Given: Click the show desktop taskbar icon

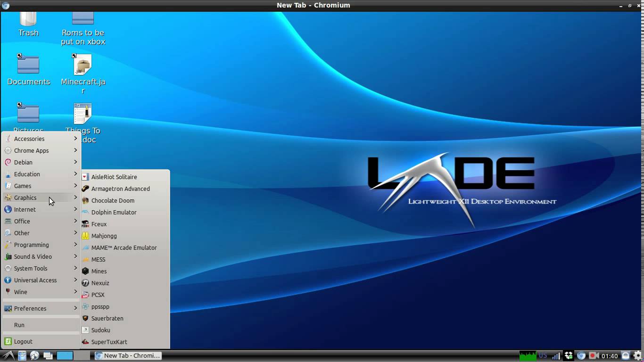Looking at the screenshot, I should [48, 356].
